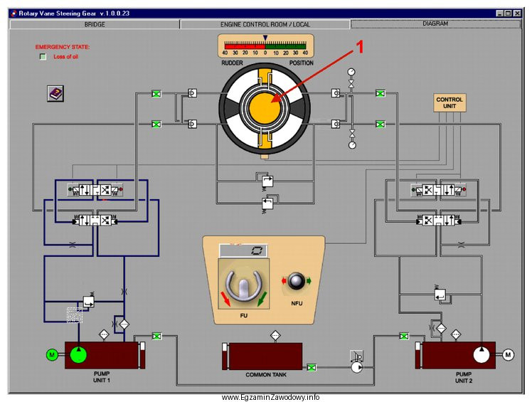The width and height of the screenshot is (532, 402).
Task: Click the Pump Unit 2 motor M
Action: [508, 355]
